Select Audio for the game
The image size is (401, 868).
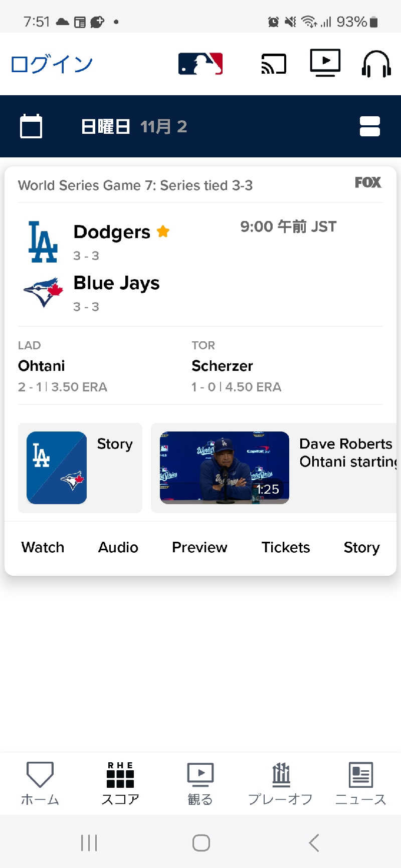[118, 547]
